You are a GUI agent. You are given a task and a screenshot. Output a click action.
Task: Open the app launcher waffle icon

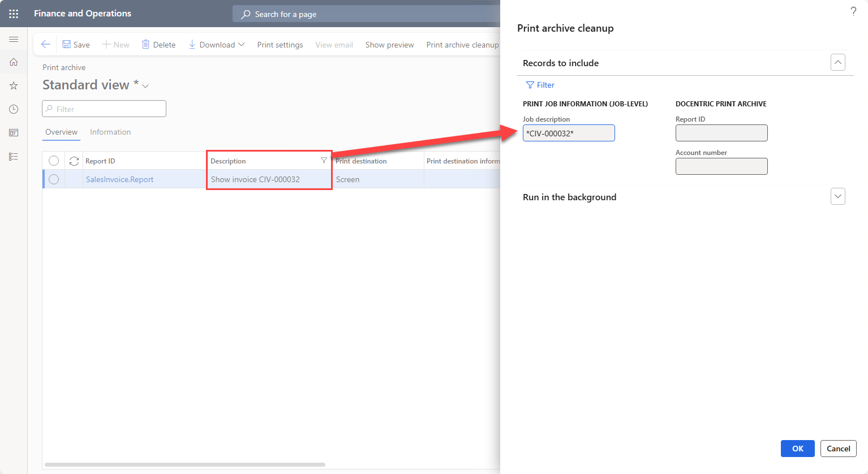tap(14, 14)
